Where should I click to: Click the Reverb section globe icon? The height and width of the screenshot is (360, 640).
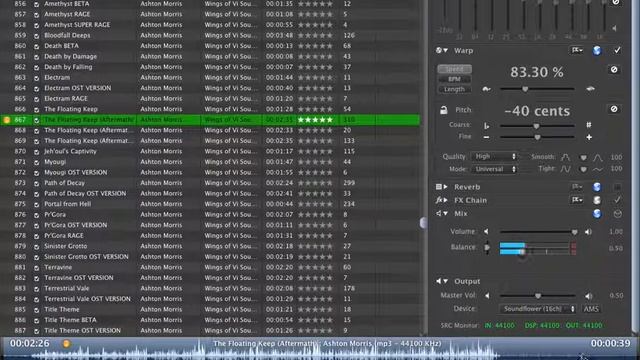597,187
